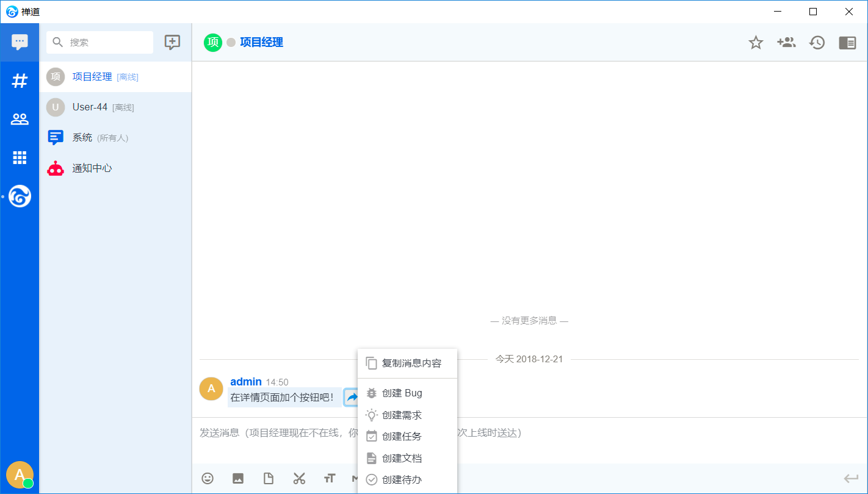Open the apps grid in the left navigation

click(20, 158)
